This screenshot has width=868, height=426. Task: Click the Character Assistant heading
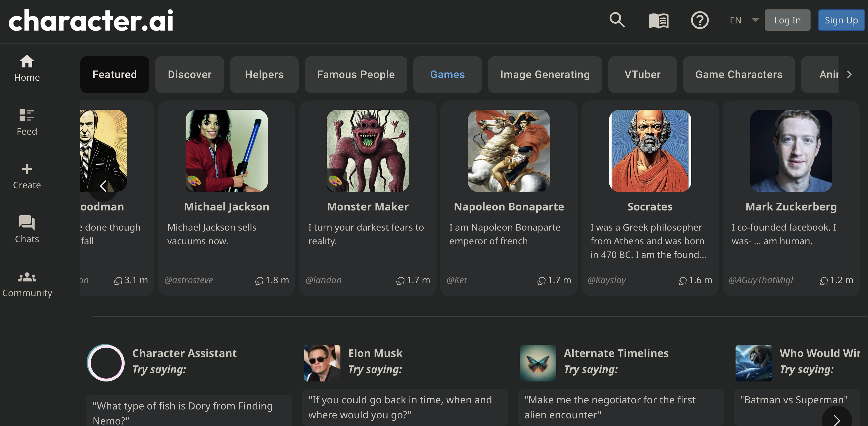(184, 353)
